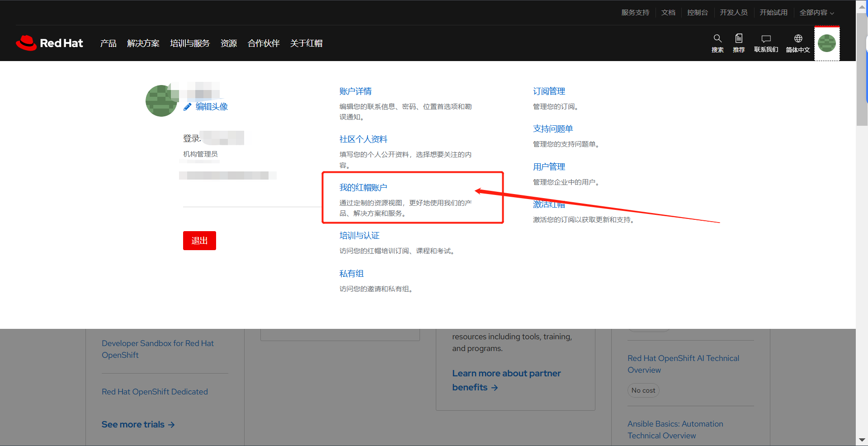Click the 简体中文 globe language icon

[797, 43]
